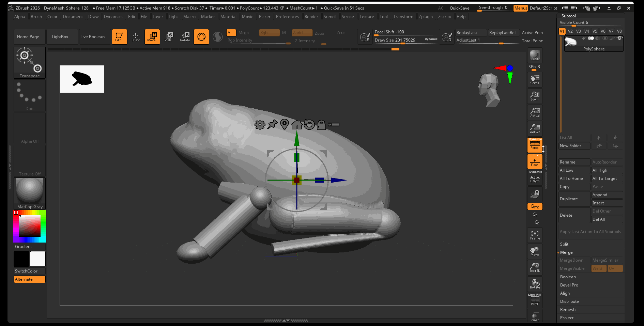Click the gizmo lock icon

[x=321, y=125]
